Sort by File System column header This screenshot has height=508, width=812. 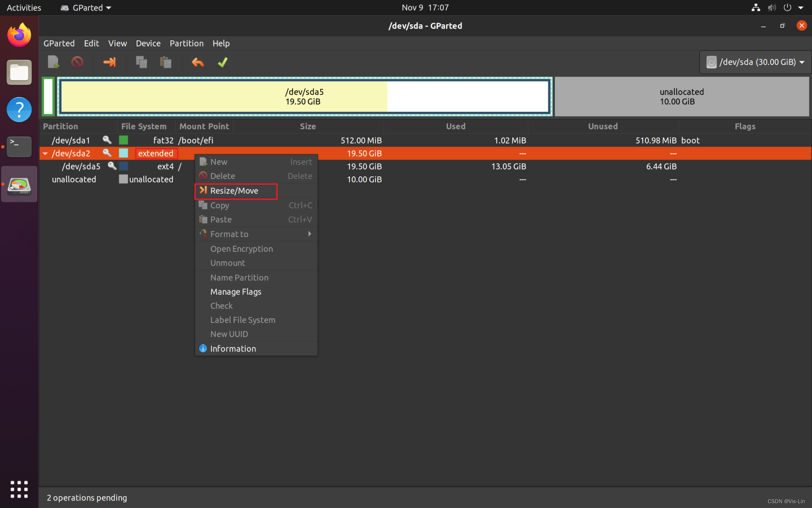pyautogui.click(x=146, y=126)
